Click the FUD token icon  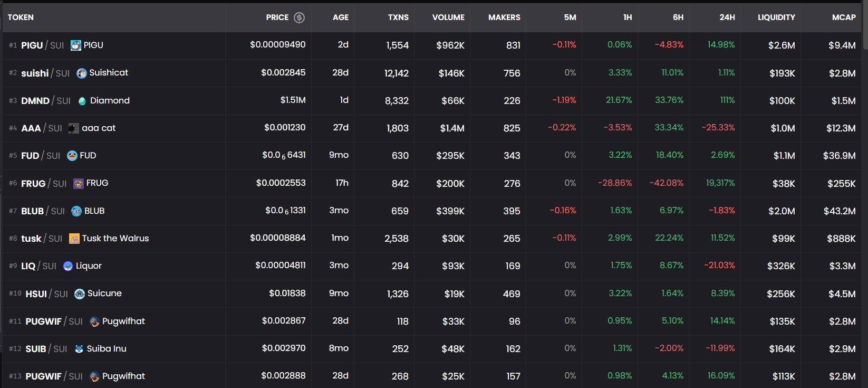[x=72, y=156]
